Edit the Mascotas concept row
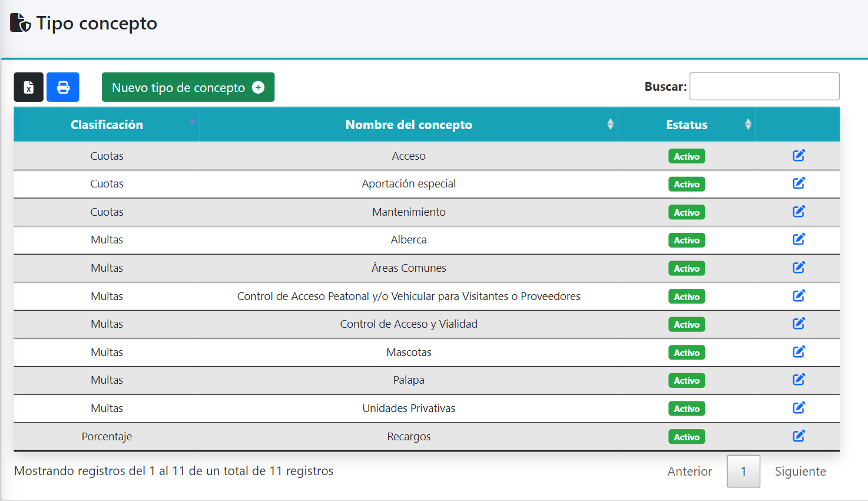 799,352
